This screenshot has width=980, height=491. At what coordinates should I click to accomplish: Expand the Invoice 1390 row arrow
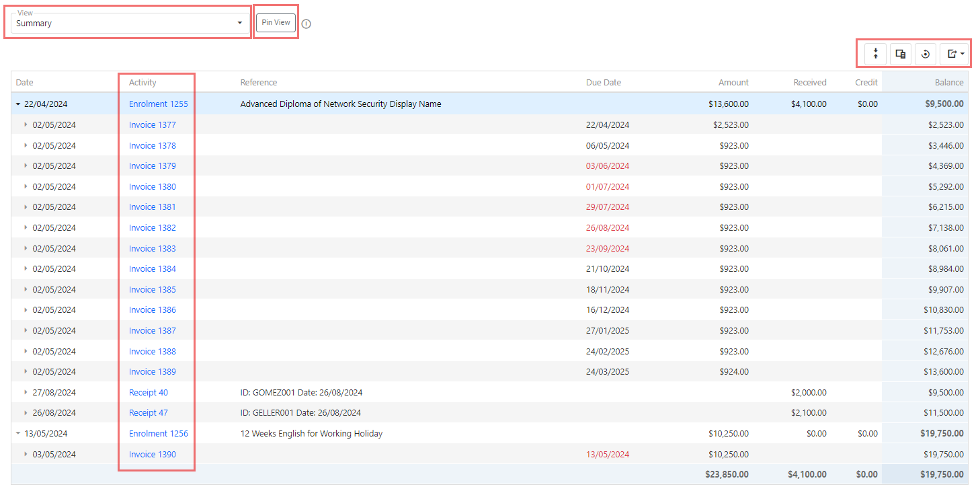26,455
